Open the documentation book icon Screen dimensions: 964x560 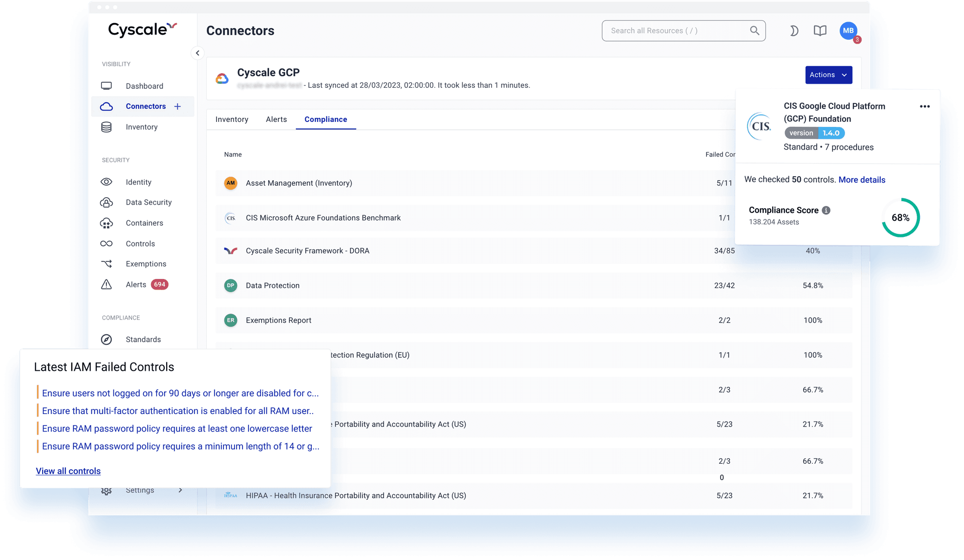click(x=820, y=31)
